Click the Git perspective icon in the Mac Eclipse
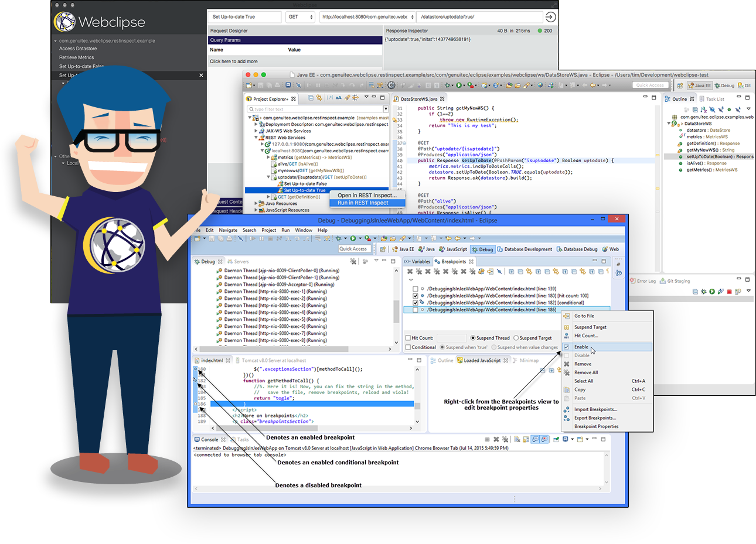The width and height of the screenshot is (756, 544). (744, 85)
